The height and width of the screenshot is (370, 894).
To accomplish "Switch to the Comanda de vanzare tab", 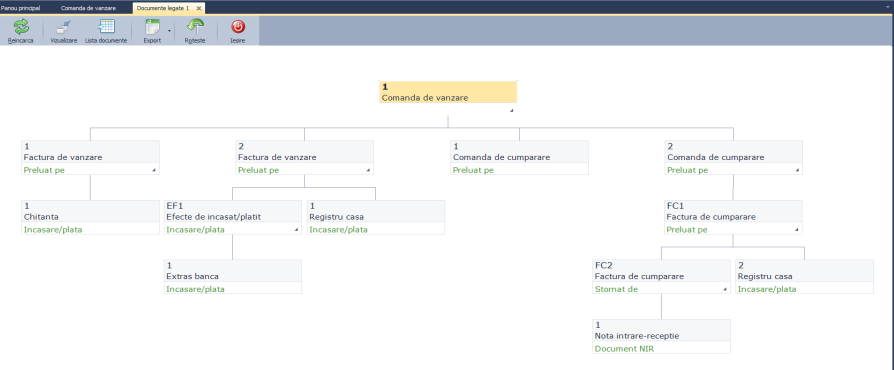I will pyautogui.click(x=88, y=8).
